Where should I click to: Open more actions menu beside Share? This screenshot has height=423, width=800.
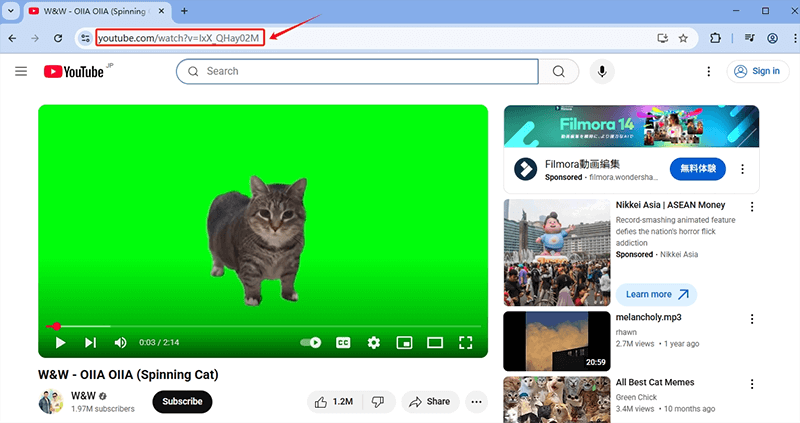pos(476,402)
